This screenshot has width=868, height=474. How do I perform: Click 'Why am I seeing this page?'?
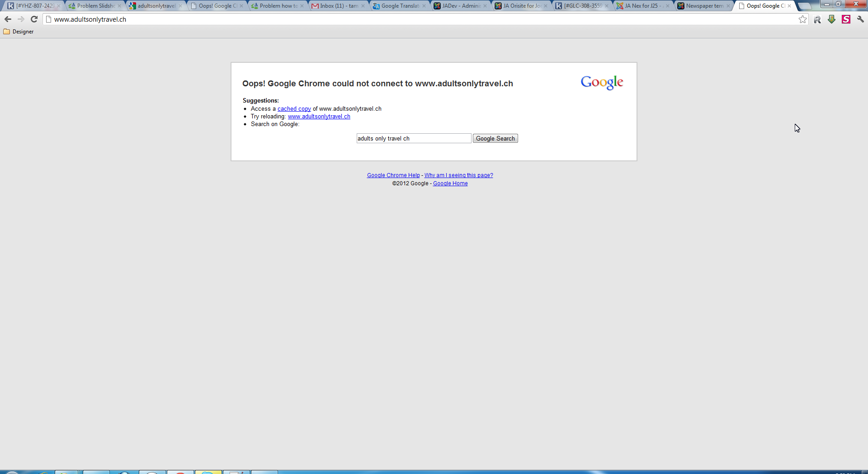click(x=459, y=175)
